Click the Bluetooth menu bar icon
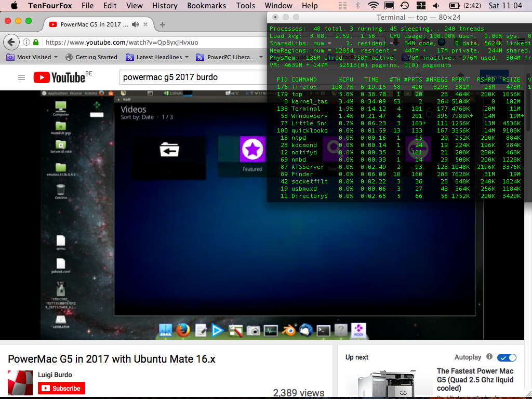The width and height of the screenshot is (532, 399). [x=357, y=5]
